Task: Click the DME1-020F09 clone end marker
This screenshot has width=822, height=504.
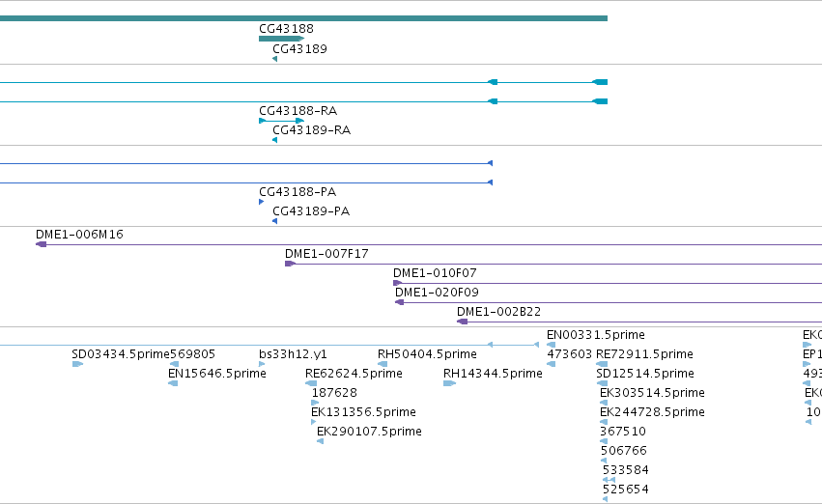Action: point(400,302)
